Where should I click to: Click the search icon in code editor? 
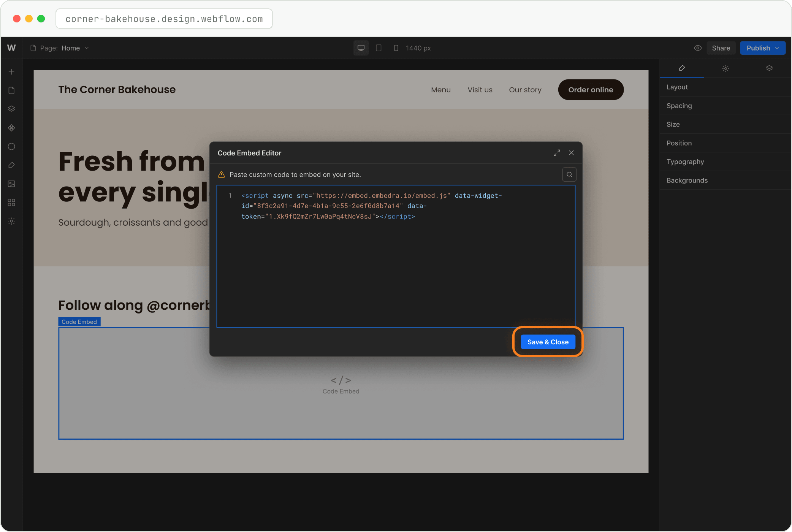coord(569,174)
